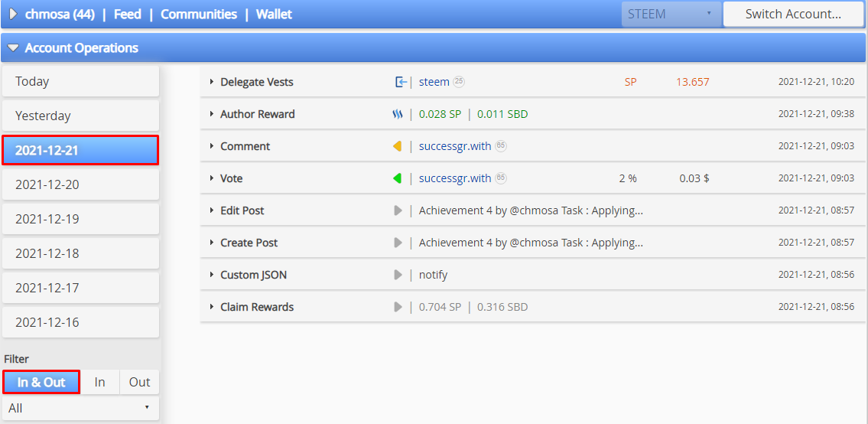Select the date 2021-12-17
The height and width of the screenshot is (424, 868).
[80, 288]
